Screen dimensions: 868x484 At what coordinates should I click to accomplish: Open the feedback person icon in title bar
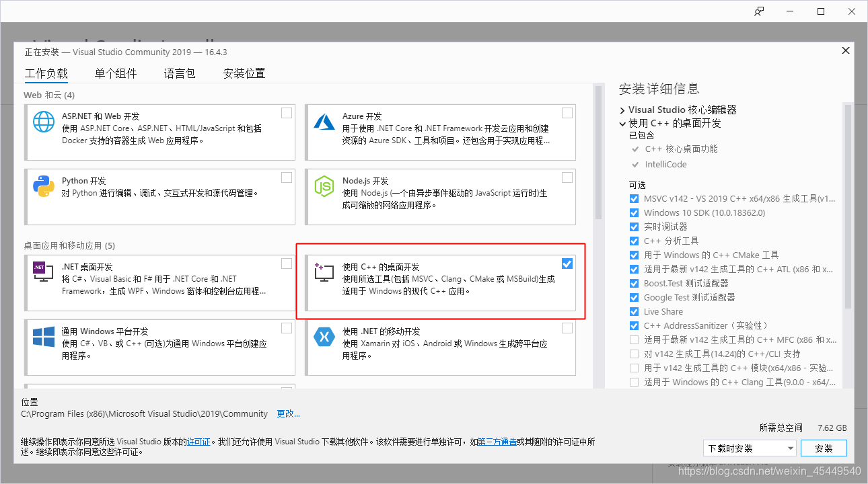(758, 11)
